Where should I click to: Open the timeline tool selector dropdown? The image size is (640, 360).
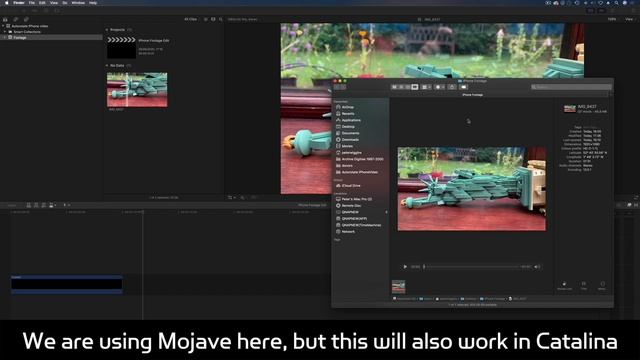(x=66, y=205)
